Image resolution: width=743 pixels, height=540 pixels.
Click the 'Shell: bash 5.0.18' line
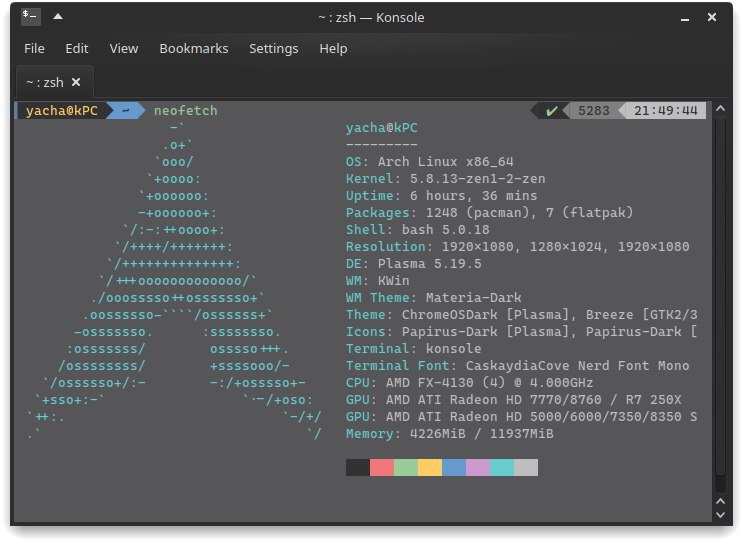coord(417,230)
